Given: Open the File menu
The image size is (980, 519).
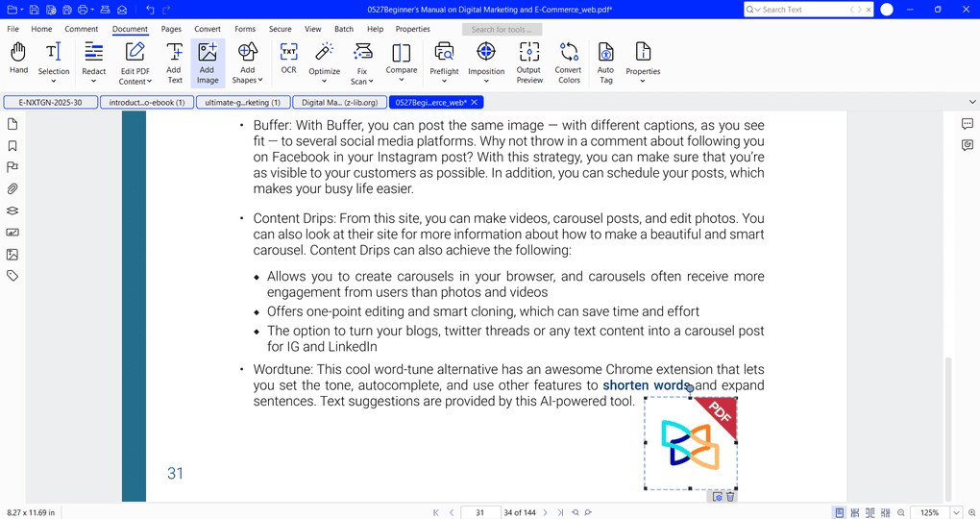Looking at the screenshot, I should tap(12, 29).
